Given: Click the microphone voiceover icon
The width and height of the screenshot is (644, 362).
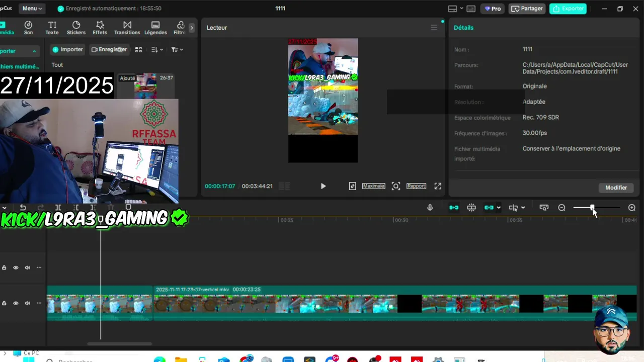Looking at the screenshot, I should point(430,208).
